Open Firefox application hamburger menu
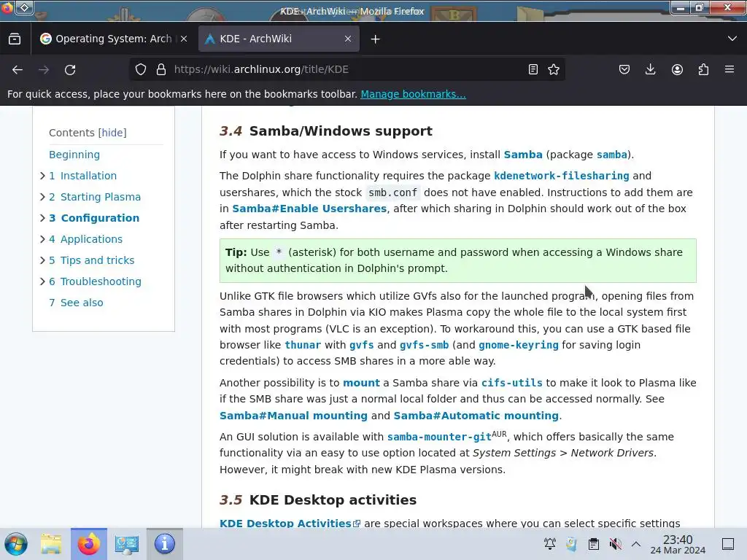 click(729, 69)
